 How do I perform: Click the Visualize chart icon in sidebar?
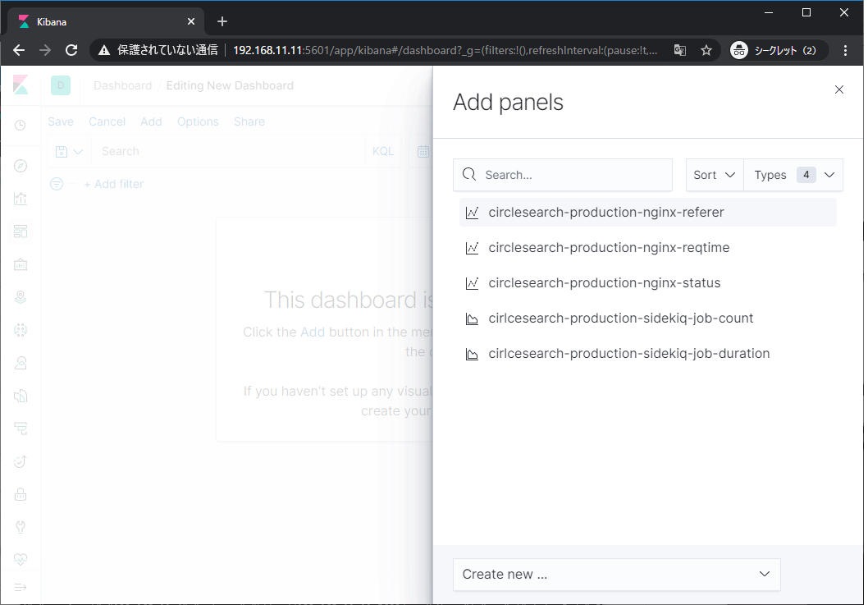pyautogui.click(x=21, y=199)
